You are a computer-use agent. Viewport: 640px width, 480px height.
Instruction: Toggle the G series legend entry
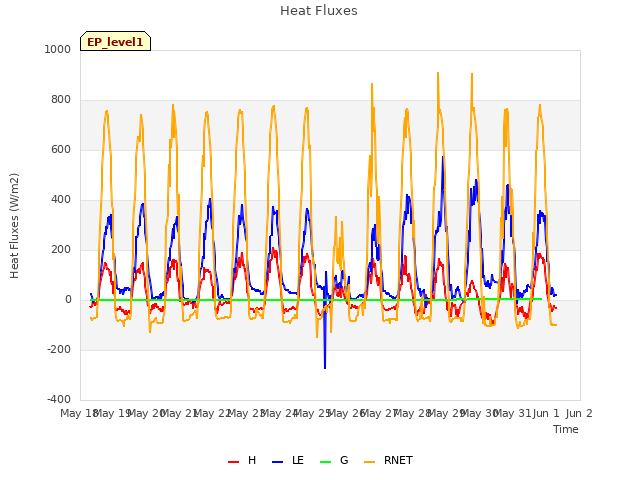[334, 460]
